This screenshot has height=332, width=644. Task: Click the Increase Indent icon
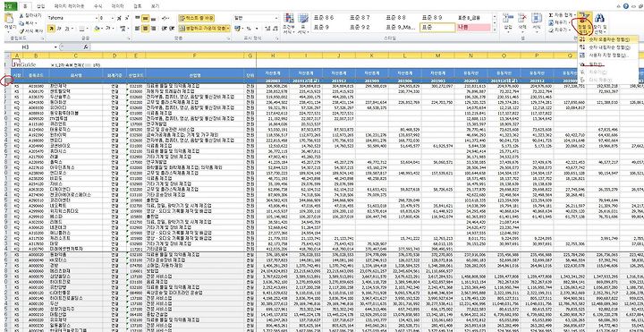pyautogui.click(x=172, y=29)
